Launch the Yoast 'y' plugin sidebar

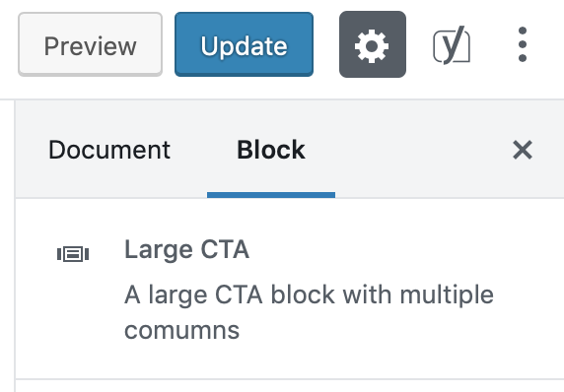click(452, 45)
